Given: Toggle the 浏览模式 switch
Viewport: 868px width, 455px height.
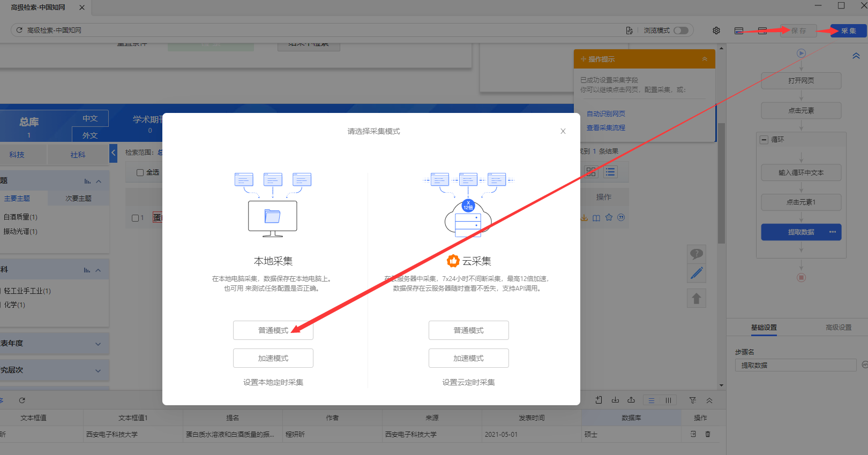Looking at the screenshot, I should 681,31.
